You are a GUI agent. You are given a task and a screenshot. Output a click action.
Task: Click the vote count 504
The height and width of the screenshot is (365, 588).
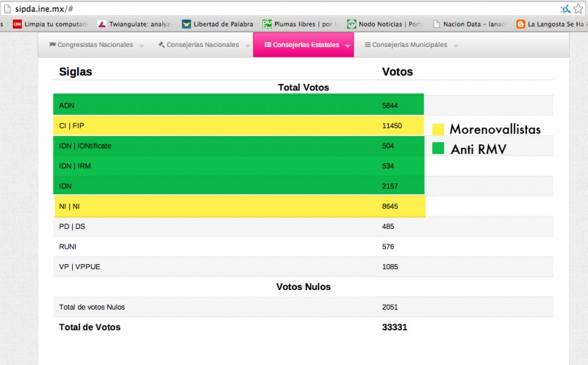pos(388,146)
